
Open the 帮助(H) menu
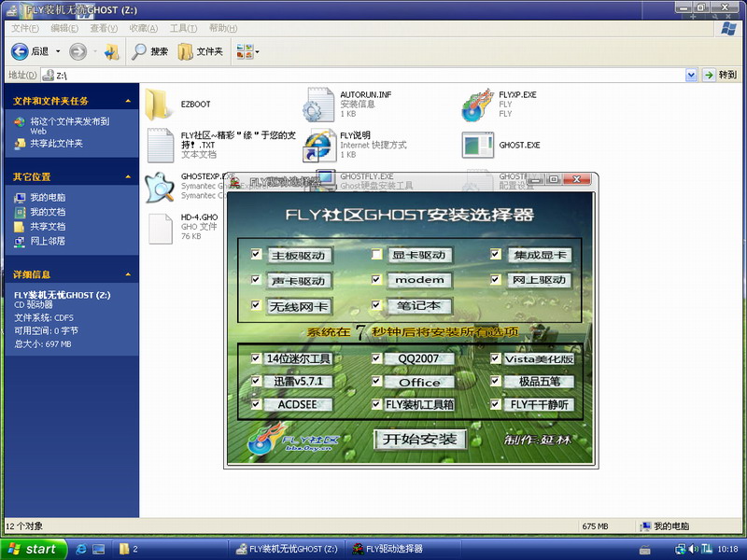pyautogui.click(x=223, y=29)
